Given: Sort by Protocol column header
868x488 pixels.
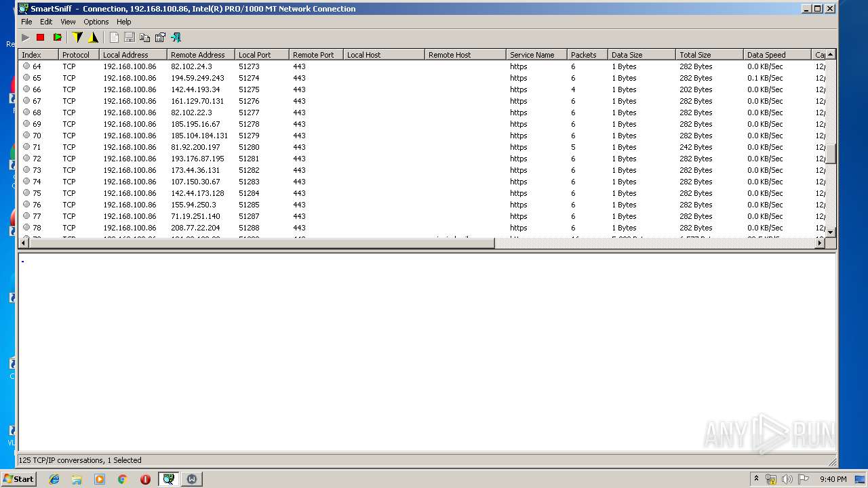Looking at the screenshot, I should (79, 55).
